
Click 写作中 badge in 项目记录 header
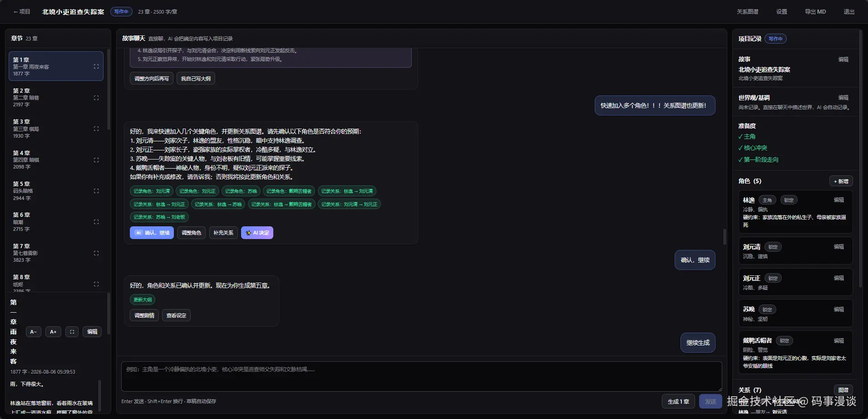[x=775, y=39]
